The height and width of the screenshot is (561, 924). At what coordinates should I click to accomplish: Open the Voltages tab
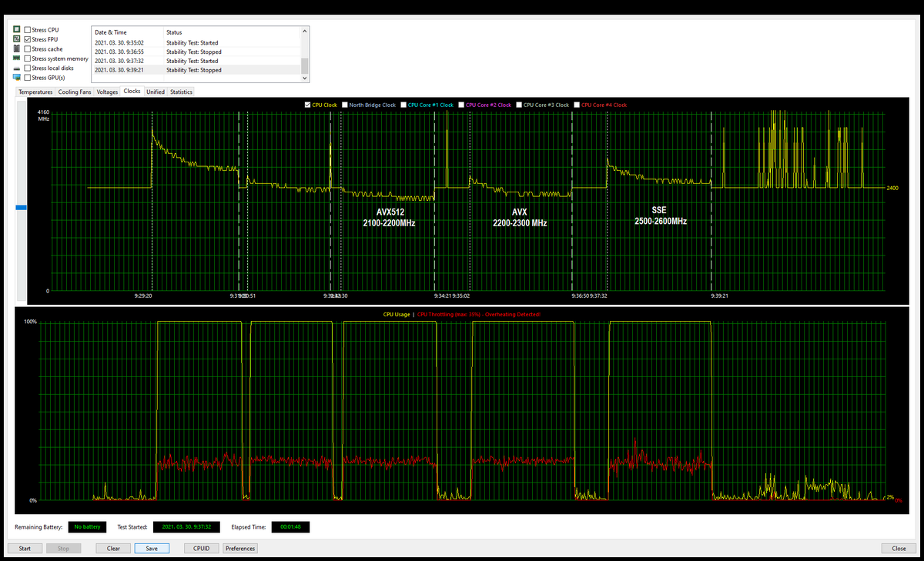(x=108, y=92)
